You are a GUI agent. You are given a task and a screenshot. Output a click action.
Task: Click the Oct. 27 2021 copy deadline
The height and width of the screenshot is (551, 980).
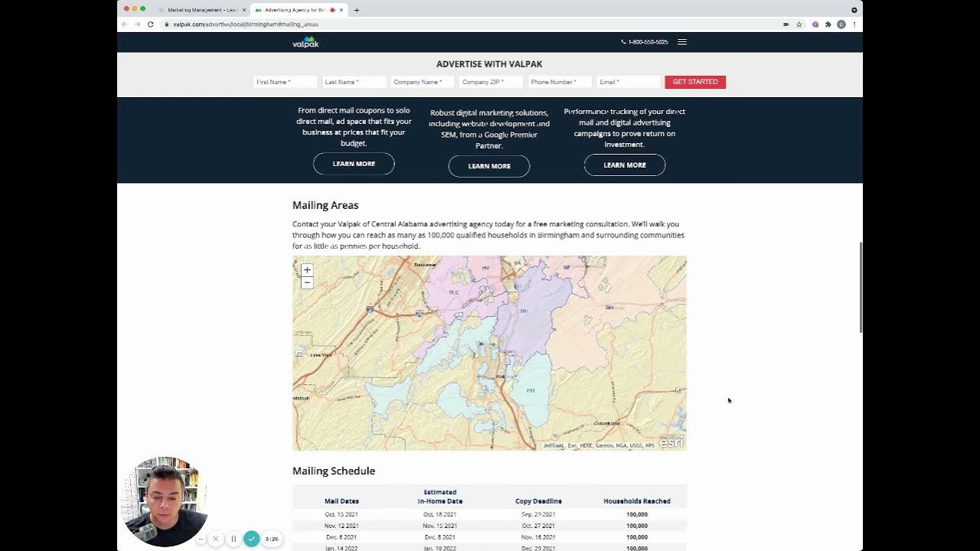(x=538, y=526)
